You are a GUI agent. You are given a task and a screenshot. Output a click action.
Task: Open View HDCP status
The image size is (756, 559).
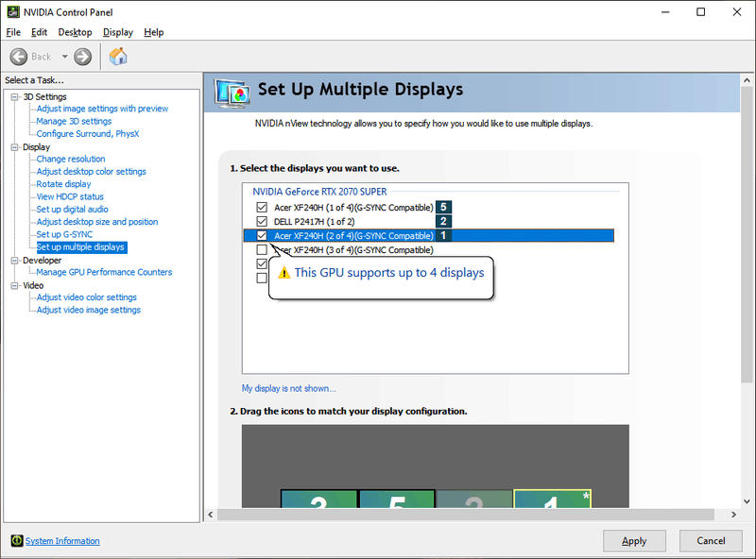pos(70,196)
